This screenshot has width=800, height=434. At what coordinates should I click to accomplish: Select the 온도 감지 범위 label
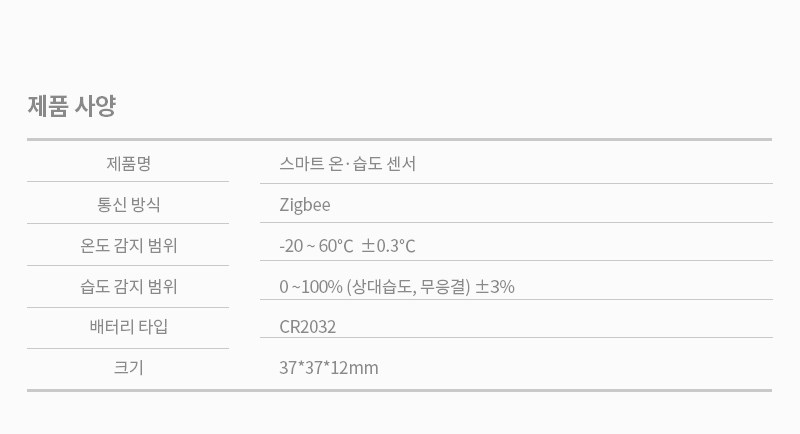point(127,245)
